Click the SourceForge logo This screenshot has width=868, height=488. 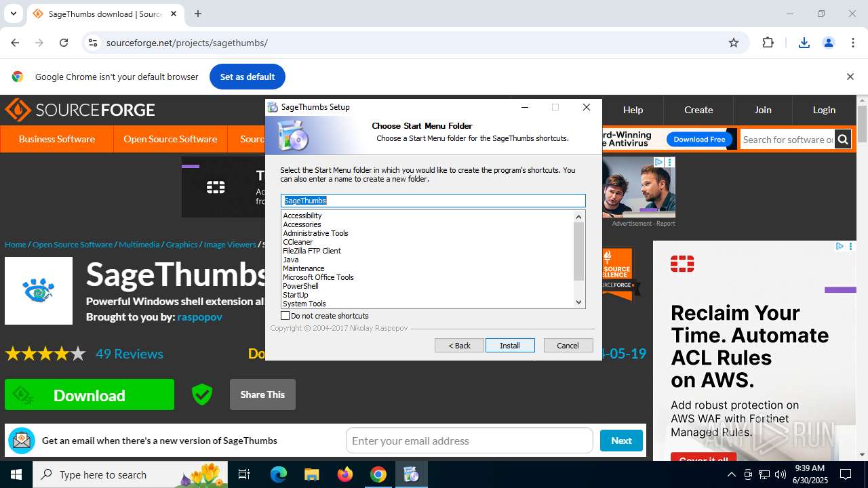(80, 110)
